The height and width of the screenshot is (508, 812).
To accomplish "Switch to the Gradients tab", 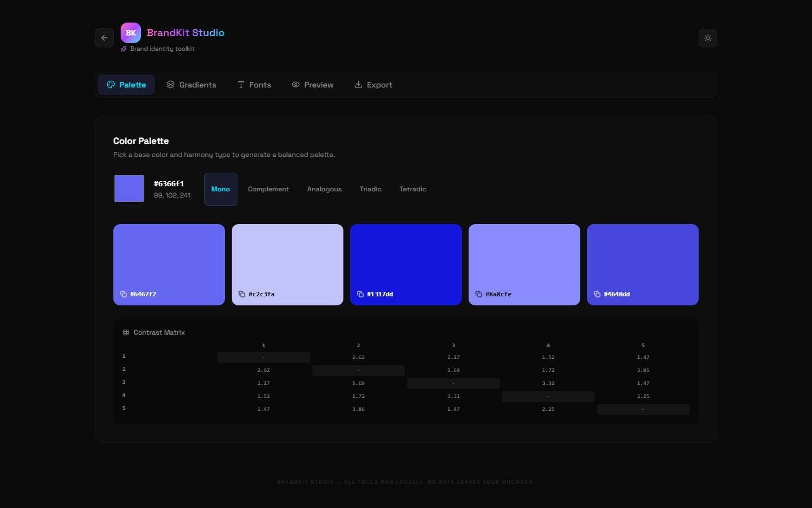I will (x=191, y=85).
